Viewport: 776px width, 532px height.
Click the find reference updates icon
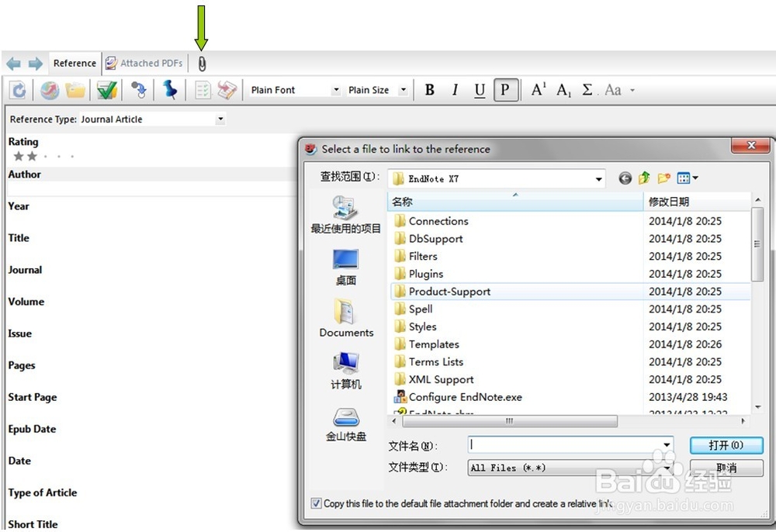139,90
